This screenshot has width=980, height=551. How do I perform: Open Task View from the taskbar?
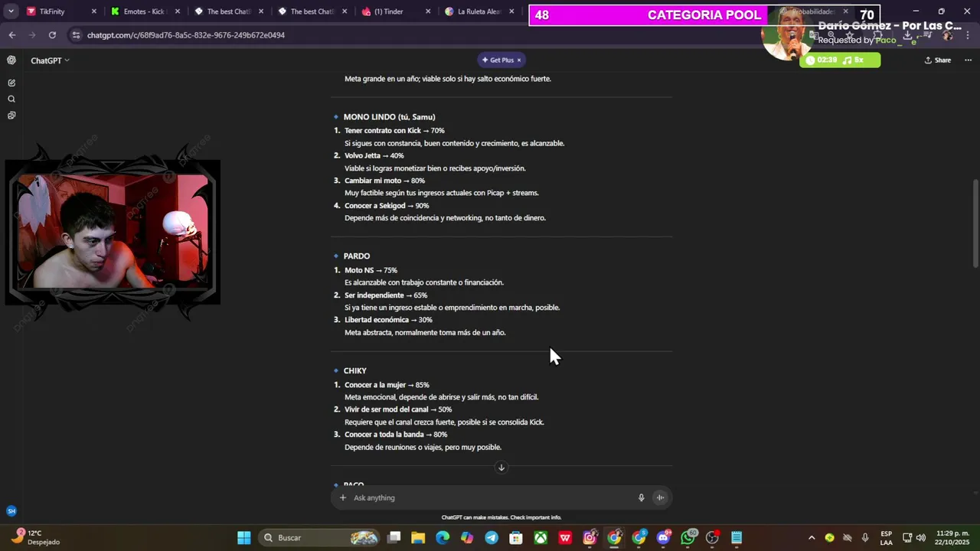pos(394,538)
